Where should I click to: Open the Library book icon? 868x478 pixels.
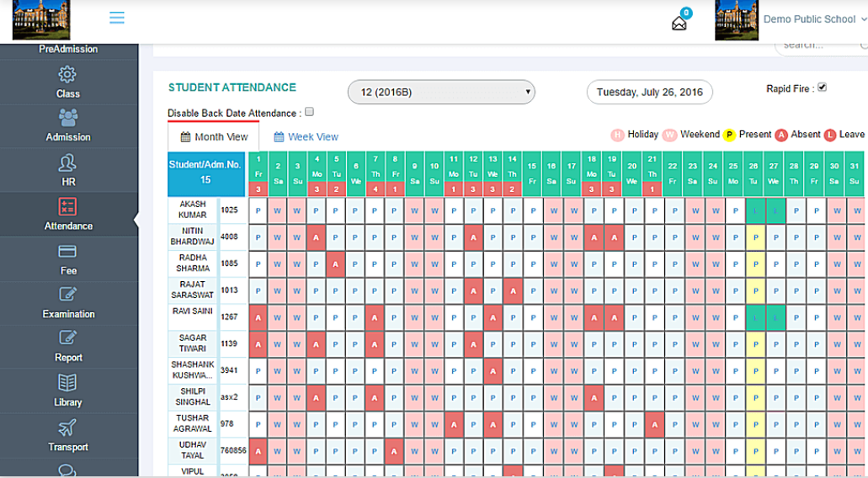68,383
